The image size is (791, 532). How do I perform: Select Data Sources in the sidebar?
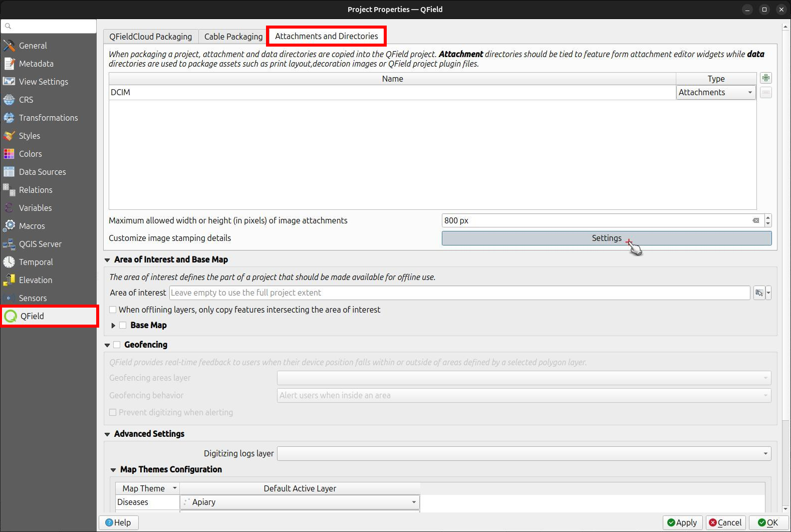click(48, 172)
